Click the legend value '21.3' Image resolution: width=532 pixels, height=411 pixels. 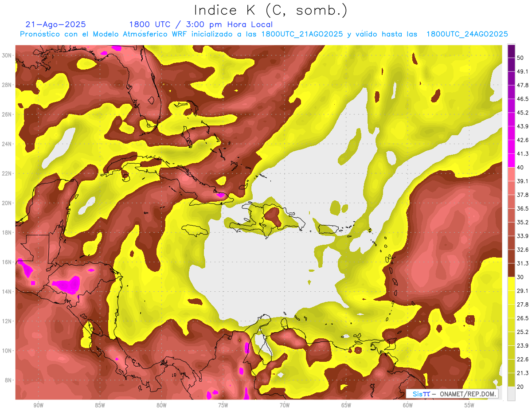coord(523,373)
